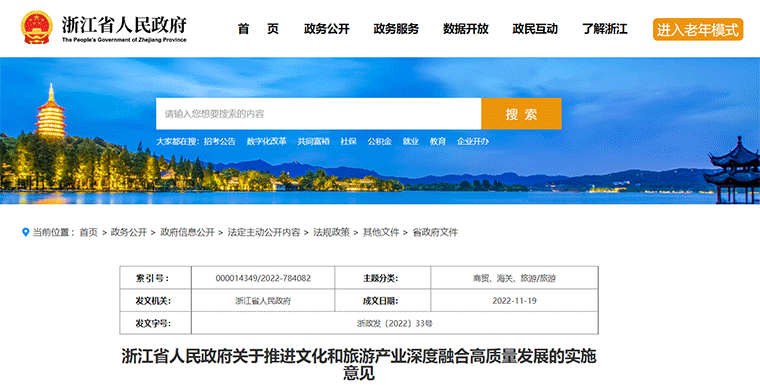Click the 发文字号 label cell
This screenshot has height=385, width=760.
click(156, 323)
